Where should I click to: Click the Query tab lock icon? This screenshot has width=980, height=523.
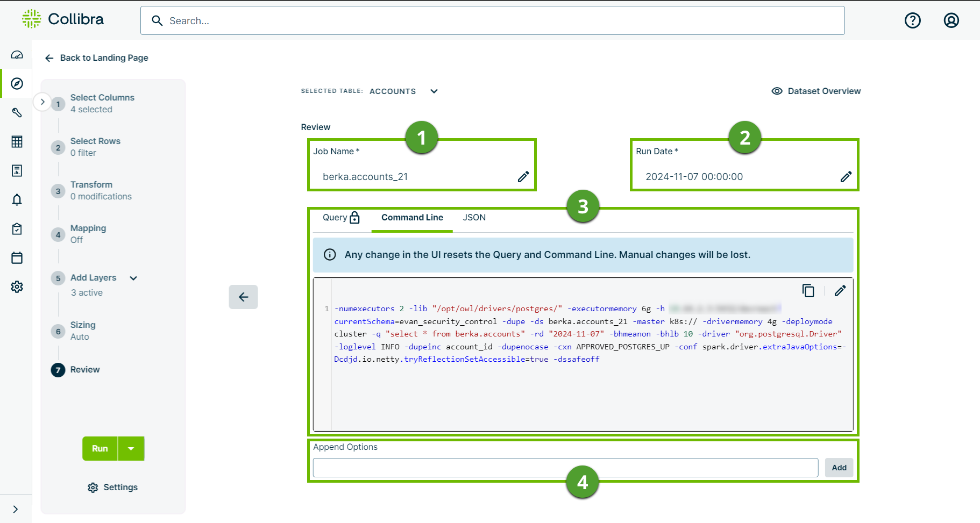point(354,217)
